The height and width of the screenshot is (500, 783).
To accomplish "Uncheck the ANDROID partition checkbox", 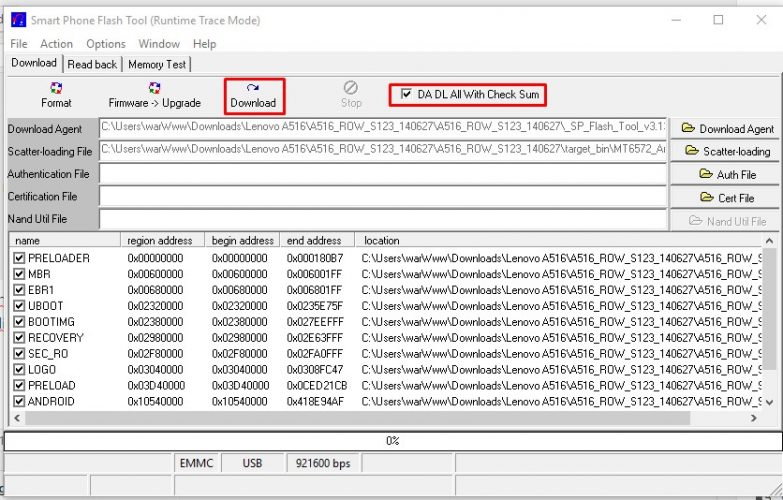I will [19, 402].
